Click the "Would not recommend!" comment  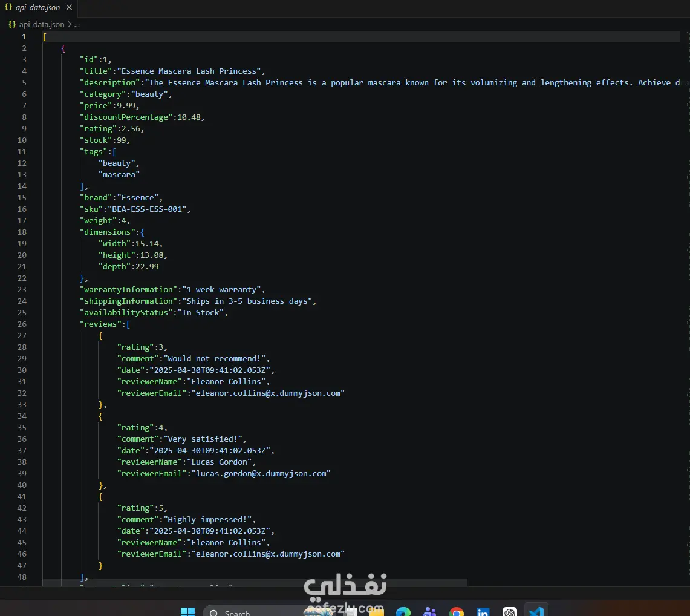coord(215,358)
